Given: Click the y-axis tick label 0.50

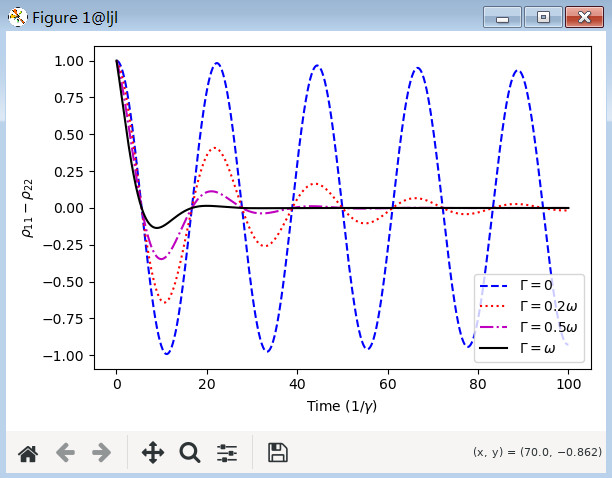Looking at the screenshot, I should [x=69, y=135].
